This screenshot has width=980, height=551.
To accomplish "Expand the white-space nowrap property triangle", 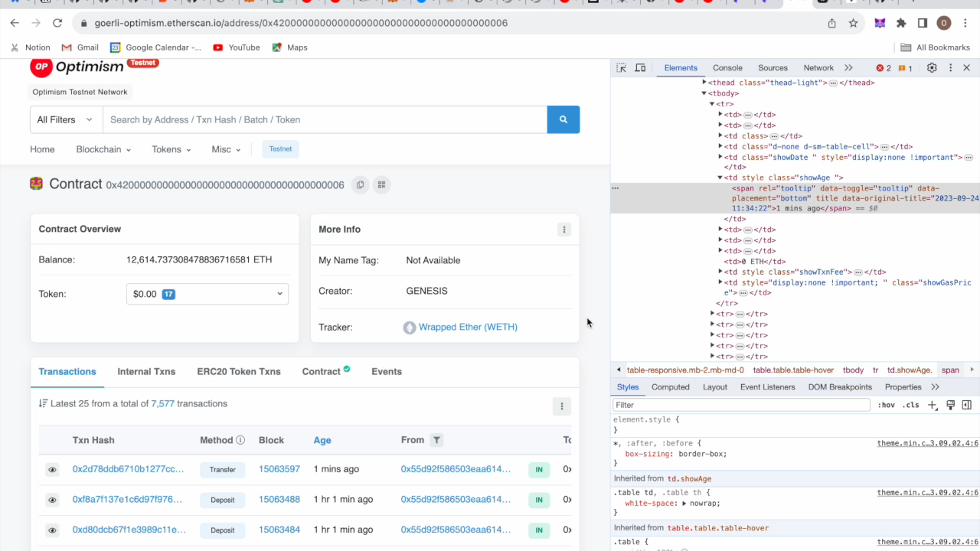I will tap(683, 504).
